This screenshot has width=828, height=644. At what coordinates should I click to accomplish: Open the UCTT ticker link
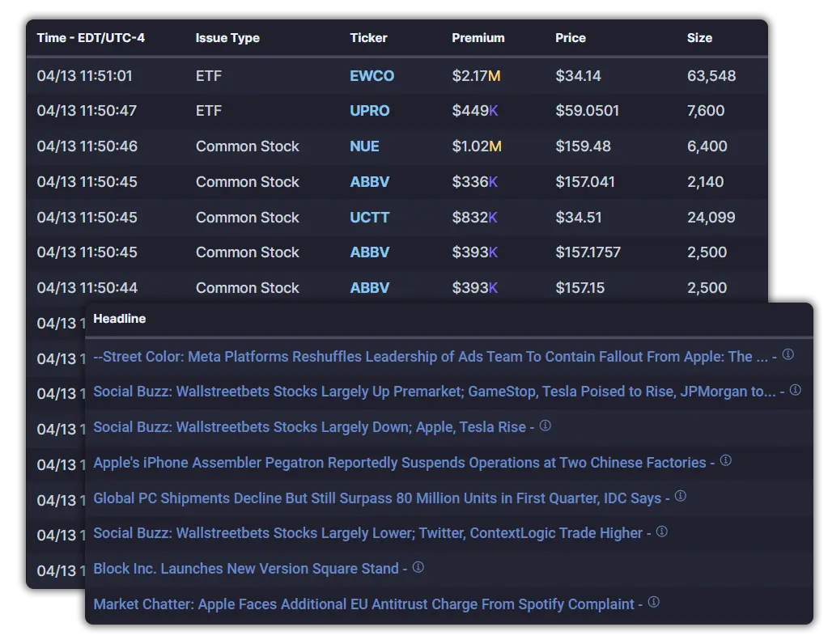click(369, 218)
